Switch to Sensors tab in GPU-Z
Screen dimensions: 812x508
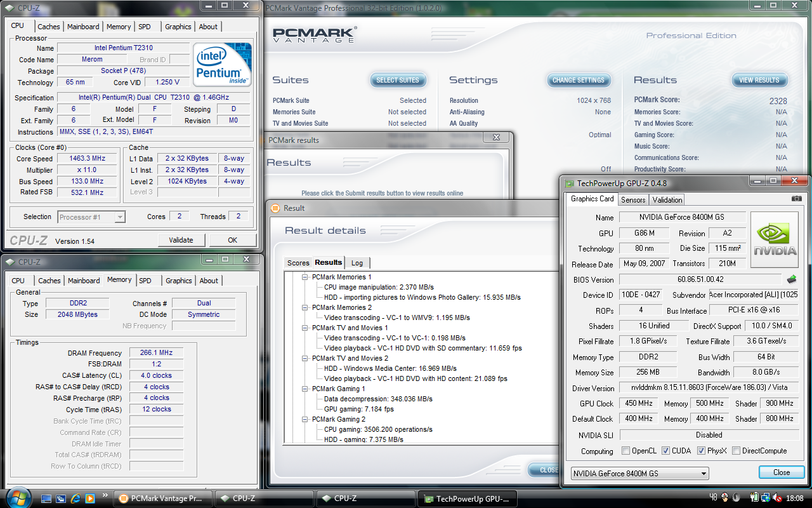[633, 199]
